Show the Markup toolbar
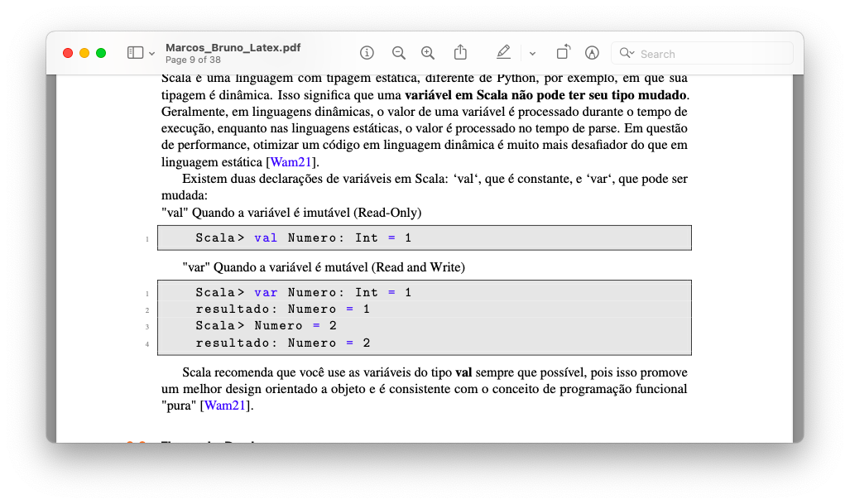 (592, 53)
